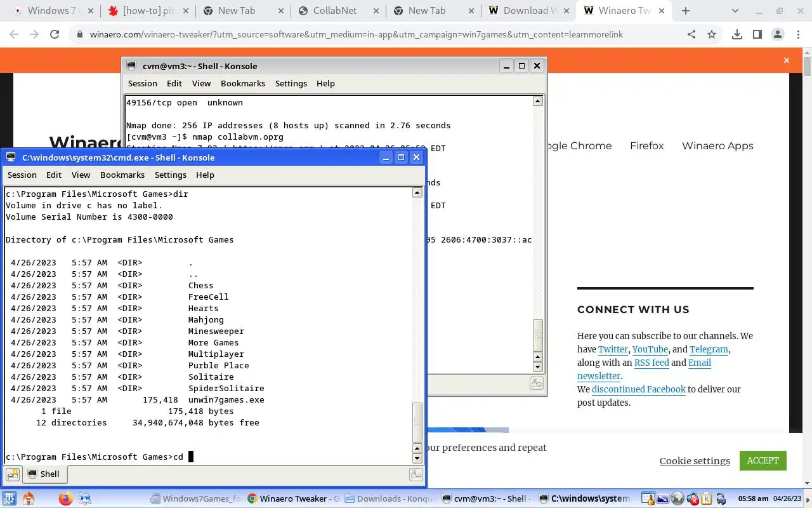This screenshot has width=812, height=508.
Task: Toggle the Chrome side panel icon
Action: pyautogui.click(x=757, y=35)
